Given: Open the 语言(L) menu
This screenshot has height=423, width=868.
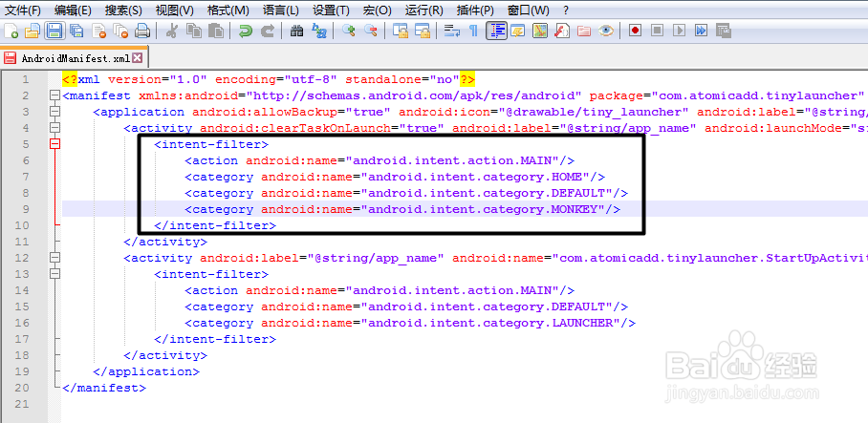Looking at the screenshot, I should (x=281, y=10).
